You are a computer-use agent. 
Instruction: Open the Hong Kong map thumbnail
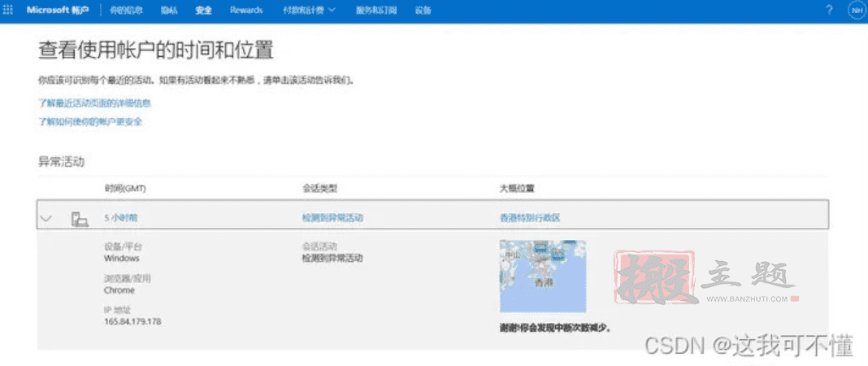tap(543, 277)
